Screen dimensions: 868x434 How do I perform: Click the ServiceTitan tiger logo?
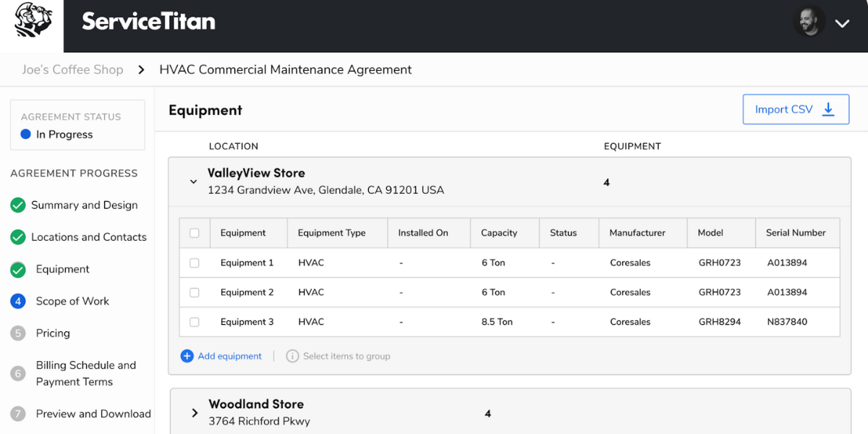[x=31, y=22]
